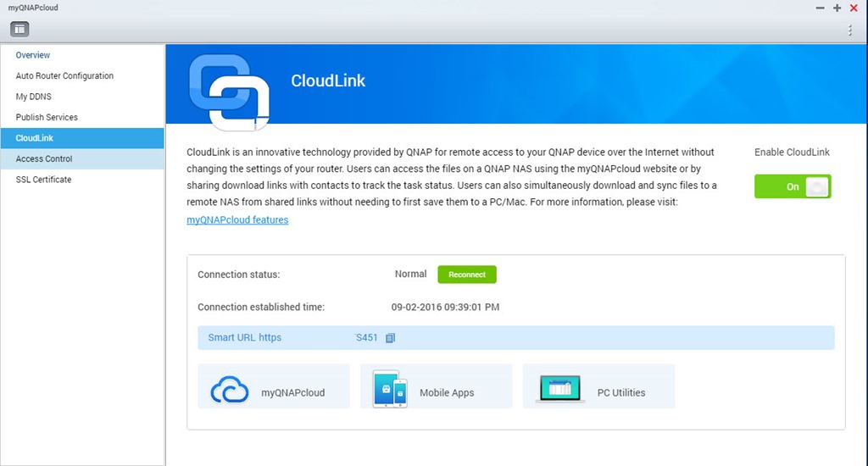Click the myQNAPcloud window title text
Image resolution: width=868 pixels, height=466 pixels.
tap(33, 8)
